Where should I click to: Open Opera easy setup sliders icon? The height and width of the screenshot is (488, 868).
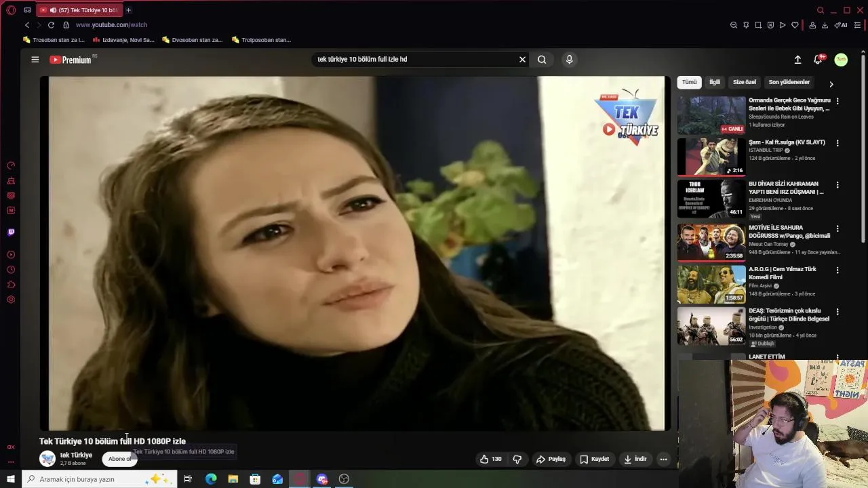[857, 25]
